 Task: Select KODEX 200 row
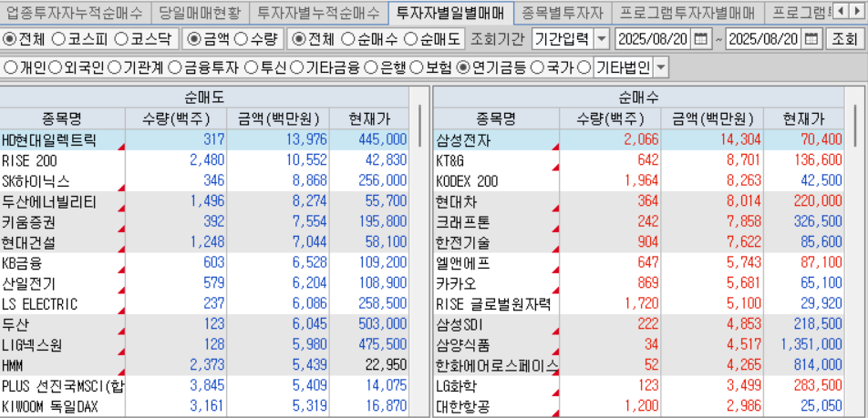(639, 181)
